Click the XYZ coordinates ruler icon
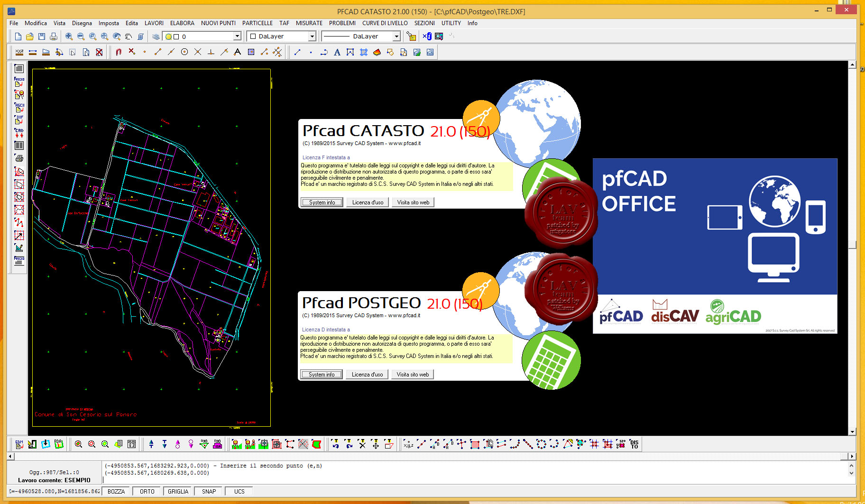 click(19, 52)
